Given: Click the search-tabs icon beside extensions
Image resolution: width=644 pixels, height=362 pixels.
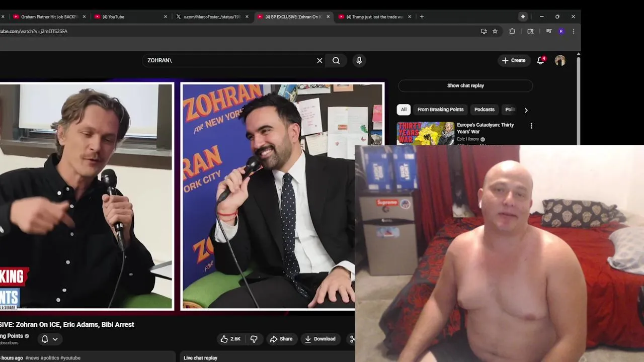Looking at the screenshot, I should click(x=530, y=31).
